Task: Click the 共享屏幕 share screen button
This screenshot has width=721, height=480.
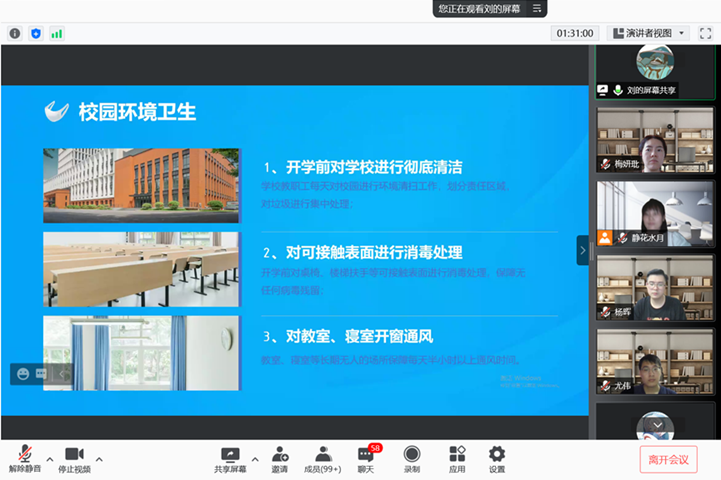Action: 231,459
